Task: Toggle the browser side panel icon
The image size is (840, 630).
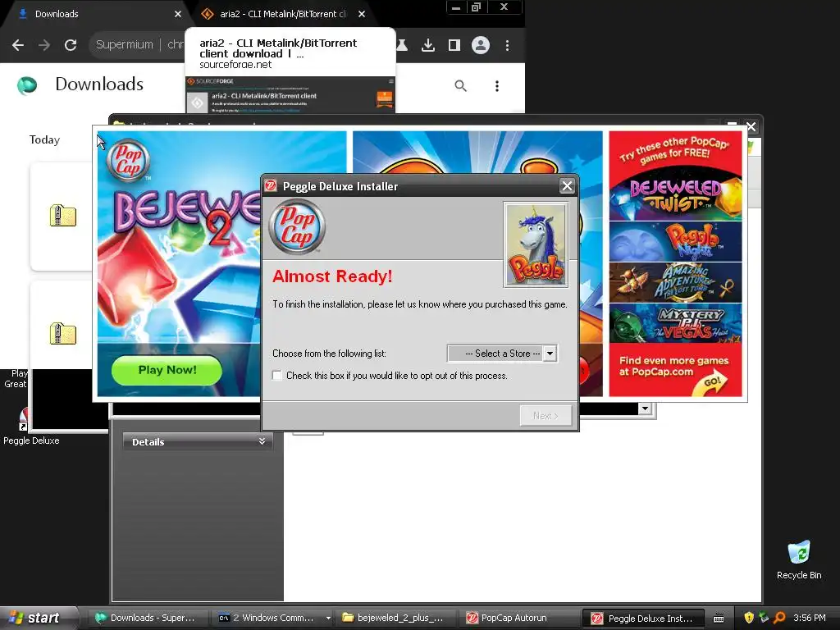Action: tap(454, 45)
